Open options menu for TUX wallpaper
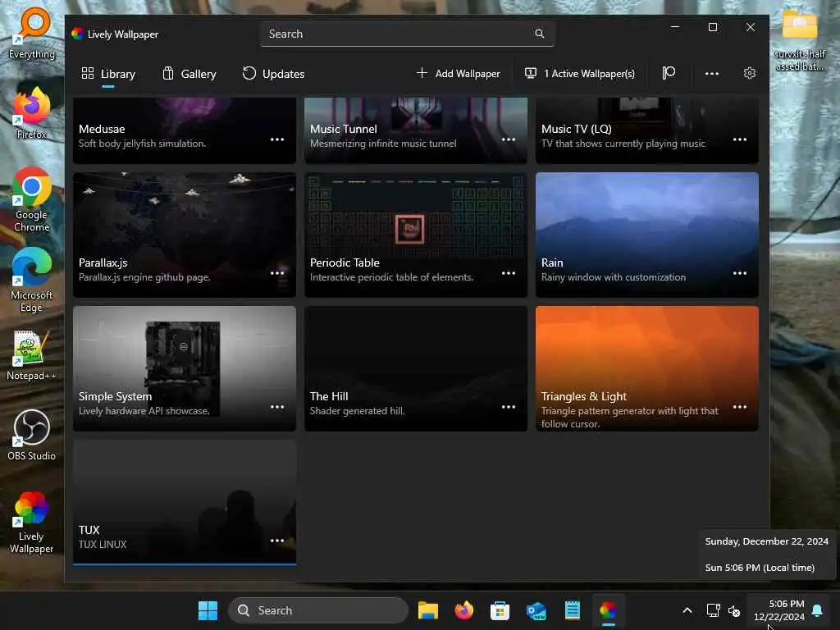840x630 pixels. (277, 541)
